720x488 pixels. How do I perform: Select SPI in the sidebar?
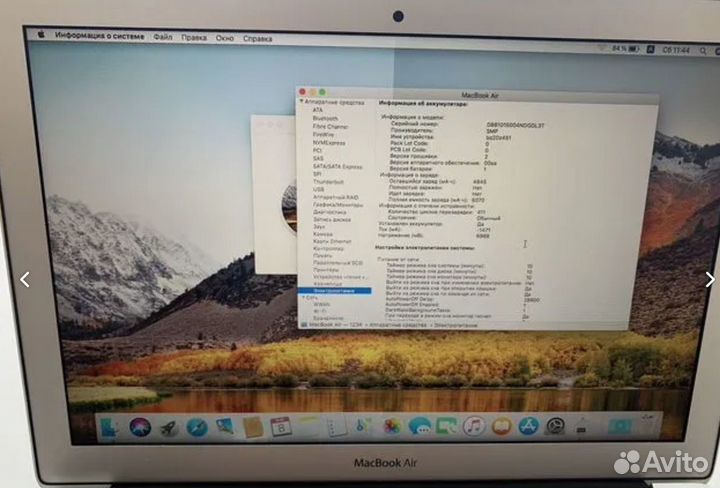click(x=317, y=174)
